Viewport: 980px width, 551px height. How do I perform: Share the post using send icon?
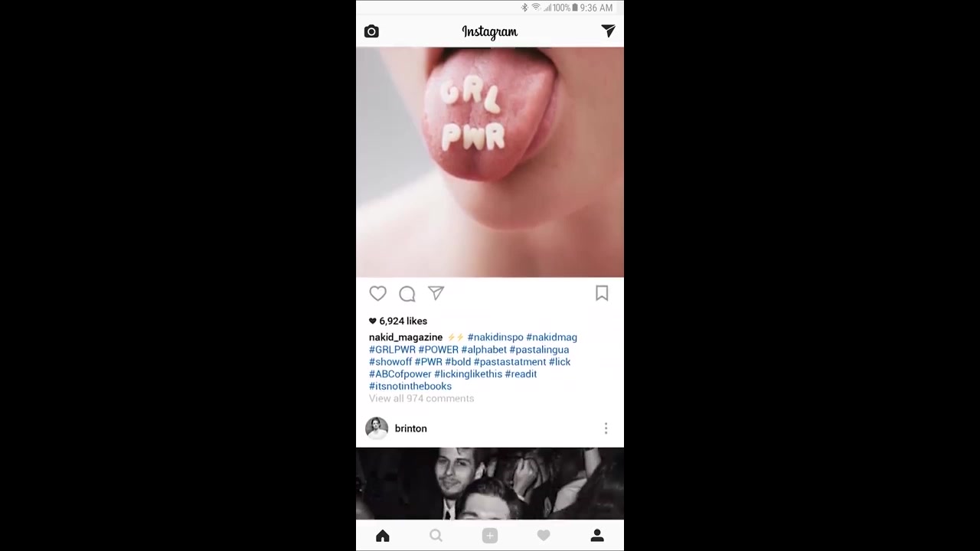point(436,293)
